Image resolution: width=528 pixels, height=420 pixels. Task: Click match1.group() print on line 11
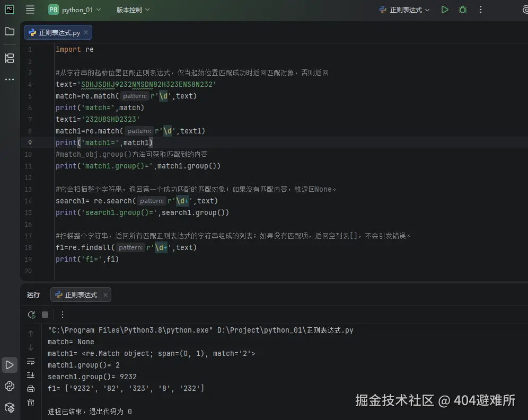pos(138,166)
